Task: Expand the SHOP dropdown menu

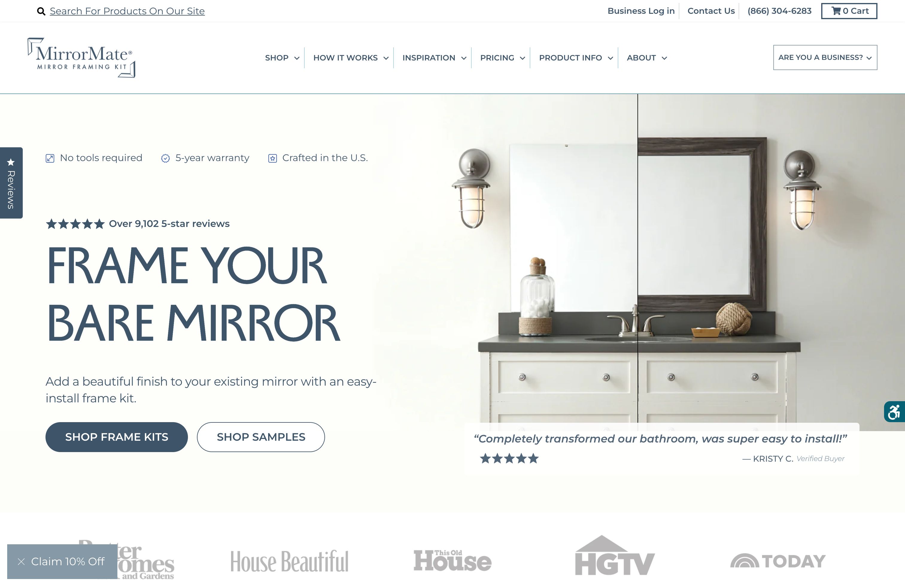Action: click(x=282, y=57)
